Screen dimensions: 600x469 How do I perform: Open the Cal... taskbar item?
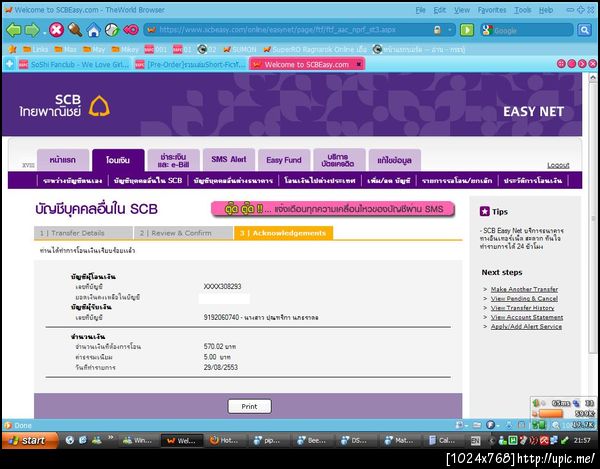[443, 441]
